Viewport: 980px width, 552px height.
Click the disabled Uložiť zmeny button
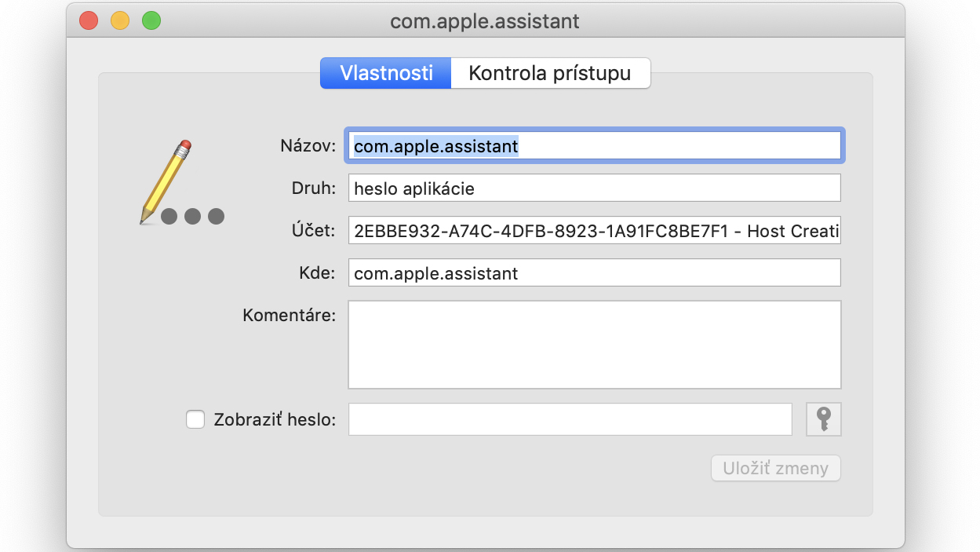click(x=776, y=469)
